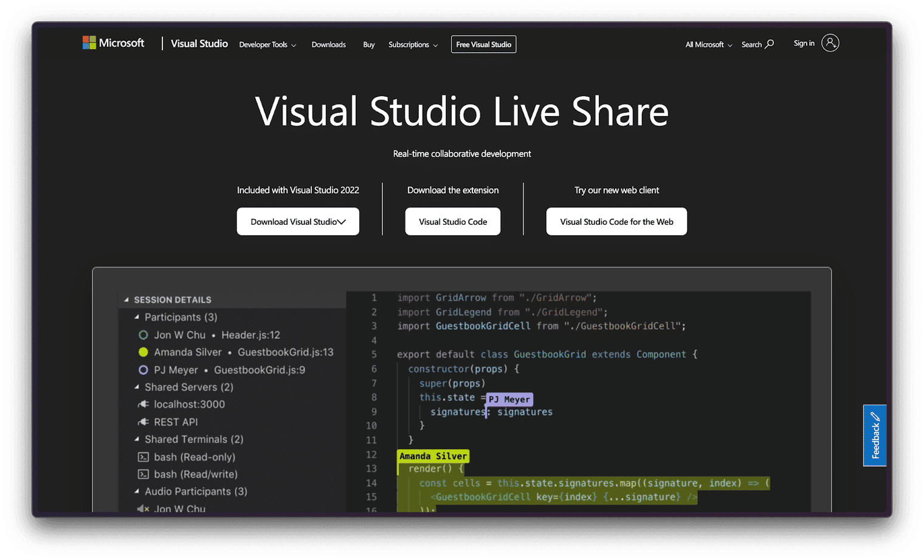Expand the Developer Tools menu
The image size is (924, 560).
pos(267,44)
